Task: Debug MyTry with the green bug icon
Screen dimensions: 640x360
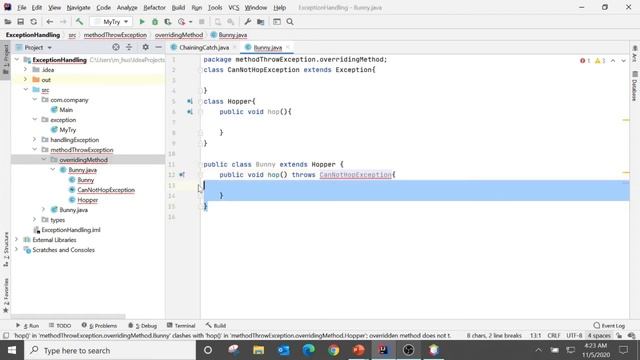Action: click(x=155, y=22)
